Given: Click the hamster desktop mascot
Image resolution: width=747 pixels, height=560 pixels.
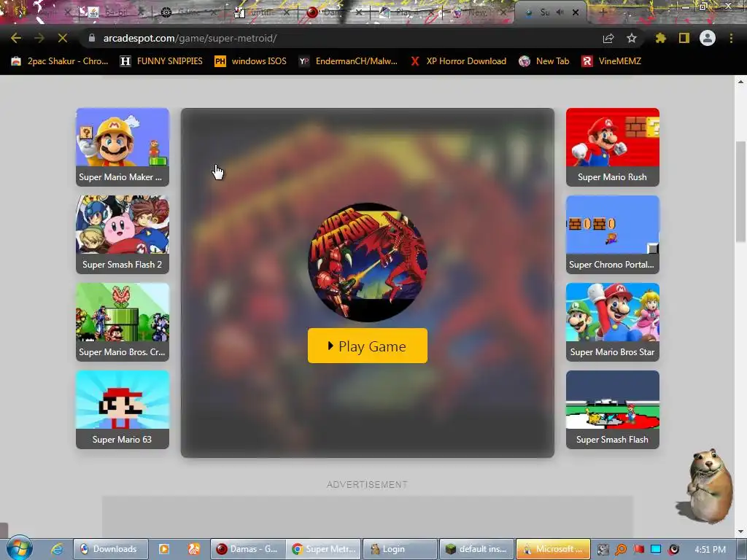Looking at the screenshot, I should (706, 486).
